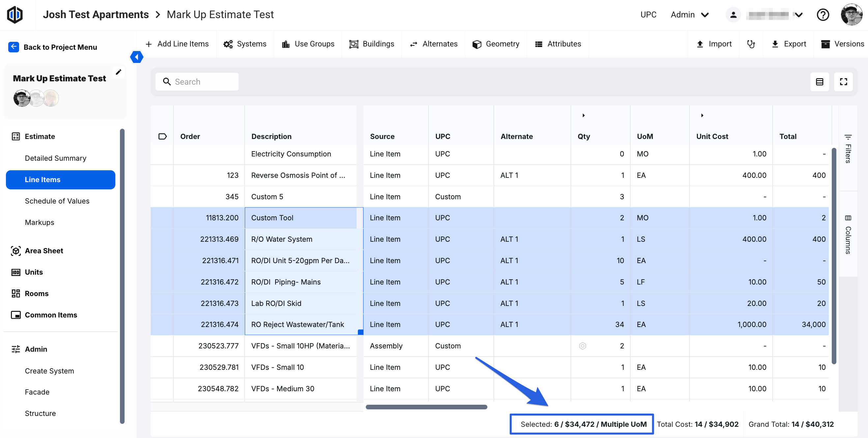
Task: Collapse sidebar with blue arrow button
Action: point(136,57)
